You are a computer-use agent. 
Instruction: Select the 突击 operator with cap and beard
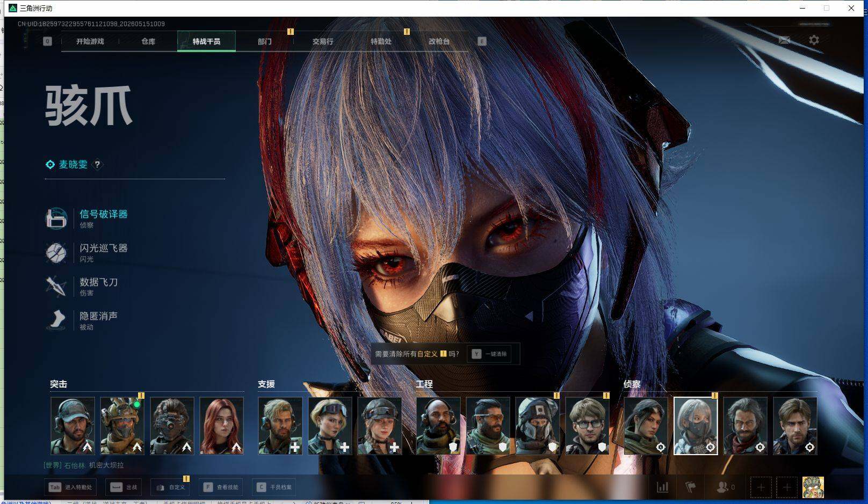point(73,426)
